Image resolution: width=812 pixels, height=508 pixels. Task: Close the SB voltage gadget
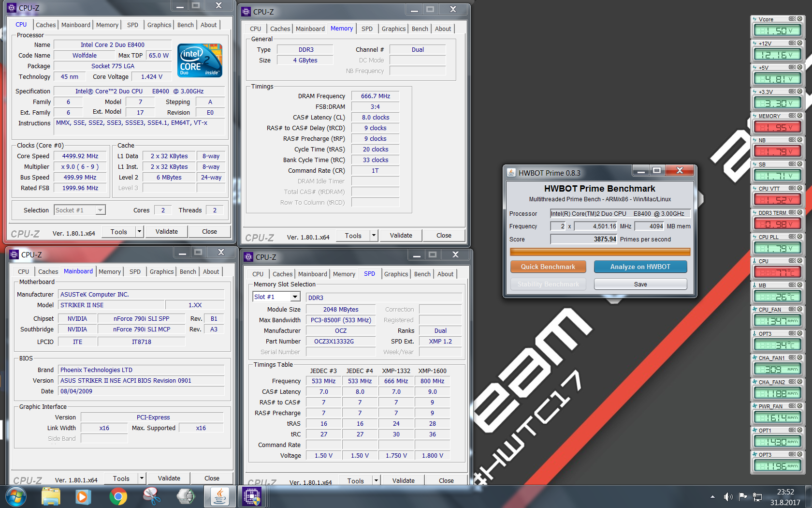point(799,164)
